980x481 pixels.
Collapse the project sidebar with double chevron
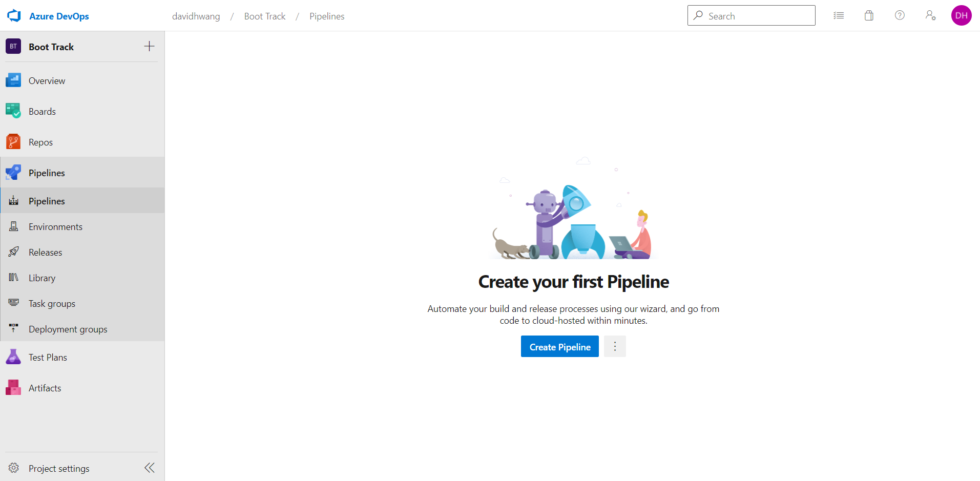pyautogui.click(x=149, y=467)
